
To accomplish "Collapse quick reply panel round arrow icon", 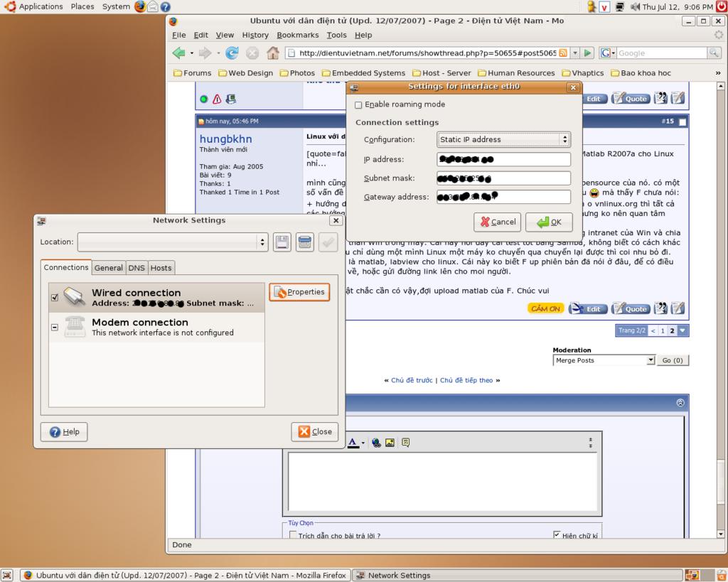I will click(680, 403).
